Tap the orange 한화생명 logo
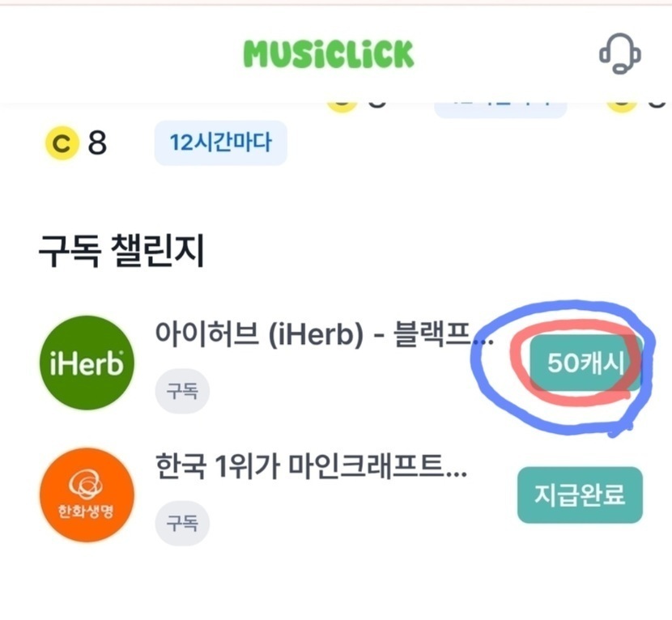This screenshot has height=620, width=672. [86, 495]
